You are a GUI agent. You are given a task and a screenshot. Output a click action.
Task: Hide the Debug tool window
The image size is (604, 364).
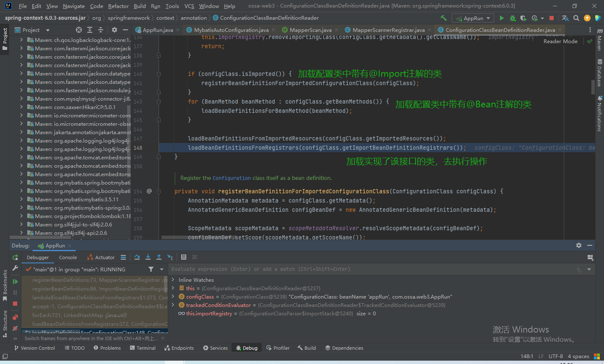pyautogui.click(x=590, y=245)
